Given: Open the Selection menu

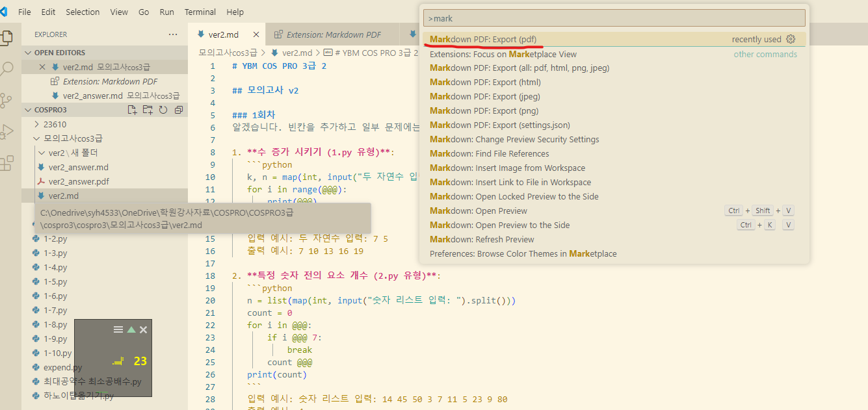Looking at the screenshot, I should (x=83, y=12).
